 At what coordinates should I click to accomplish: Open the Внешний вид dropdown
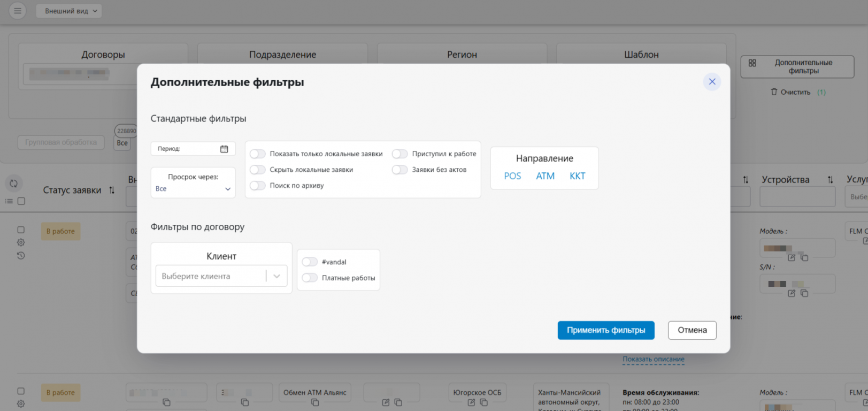click(x=69, y=11)
